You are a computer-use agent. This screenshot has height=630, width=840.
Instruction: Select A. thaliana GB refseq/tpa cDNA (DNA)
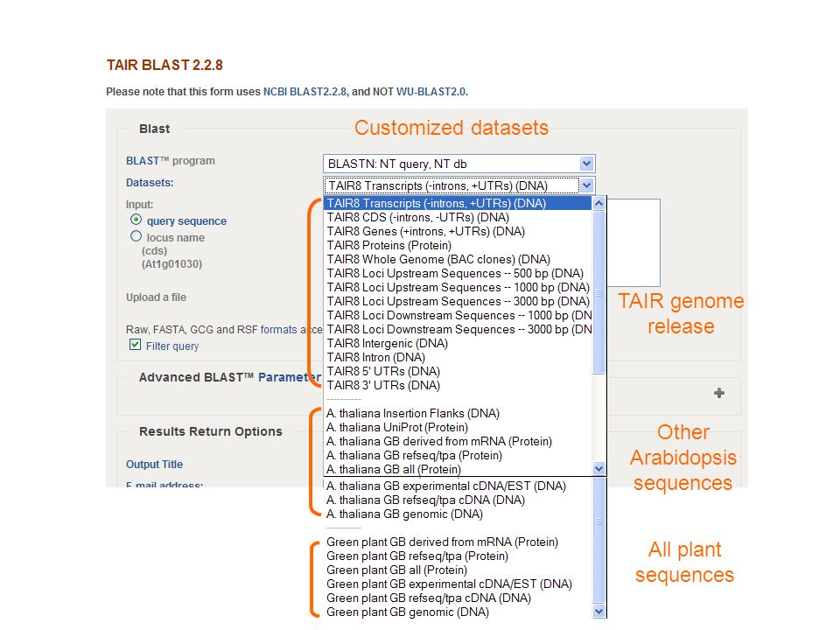[458, 500]
